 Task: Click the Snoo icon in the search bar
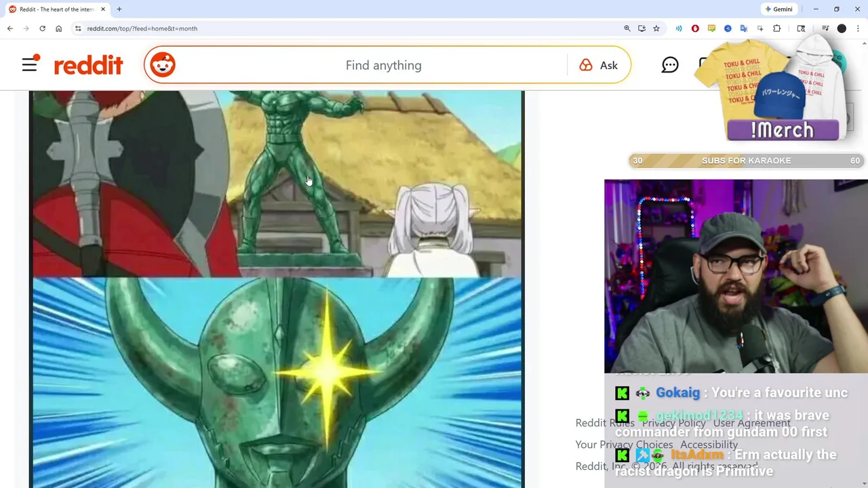163,65
